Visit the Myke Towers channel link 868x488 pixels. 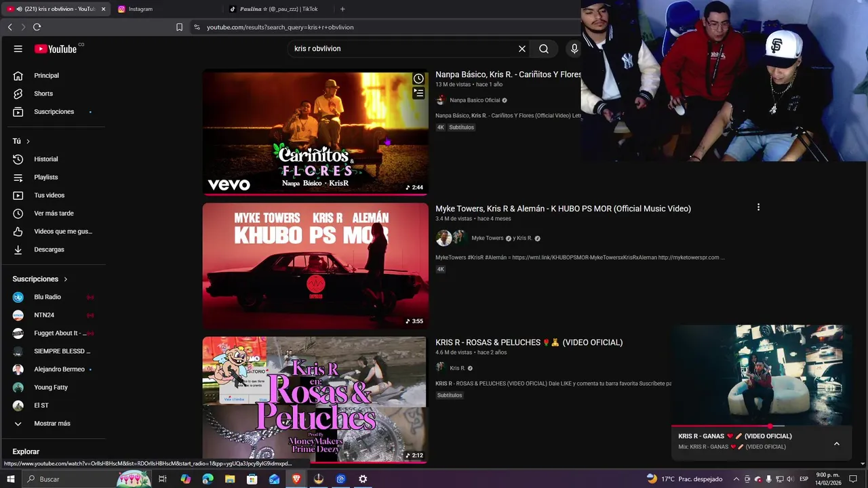(488, 238)
